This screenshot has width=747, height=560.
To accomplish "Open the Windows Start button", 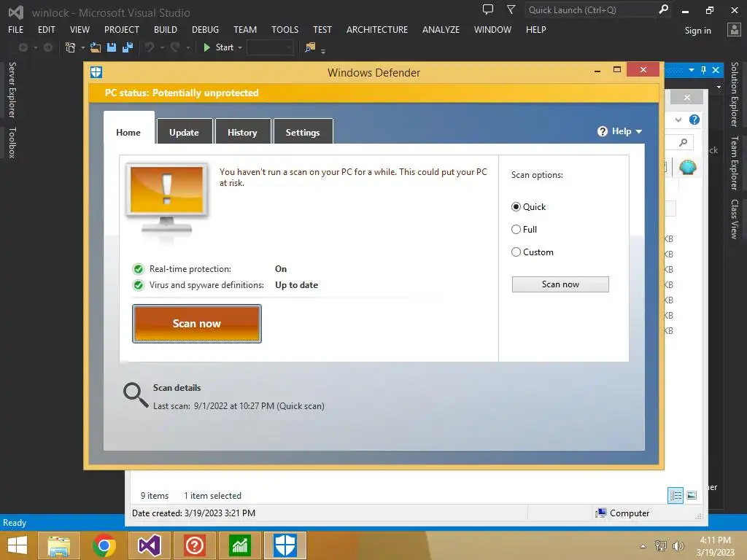I will [18, 545].
